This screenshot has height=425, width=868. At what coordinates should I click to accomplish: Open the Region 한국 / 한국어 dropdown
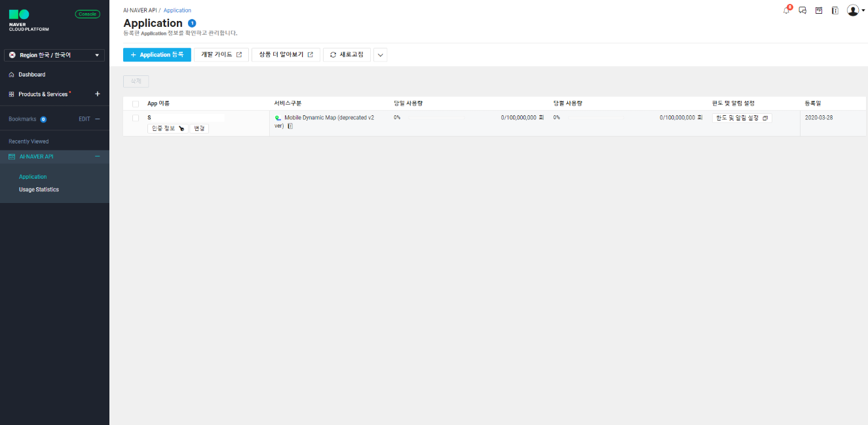pos(54,55)
